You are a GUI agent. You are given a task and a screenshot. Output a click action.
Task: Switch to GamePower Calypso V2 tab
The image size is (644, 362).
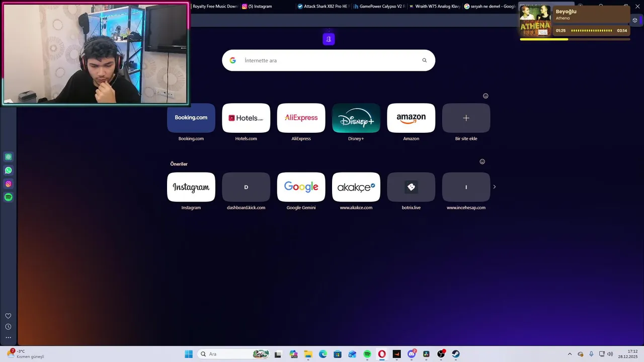(378, 7)
